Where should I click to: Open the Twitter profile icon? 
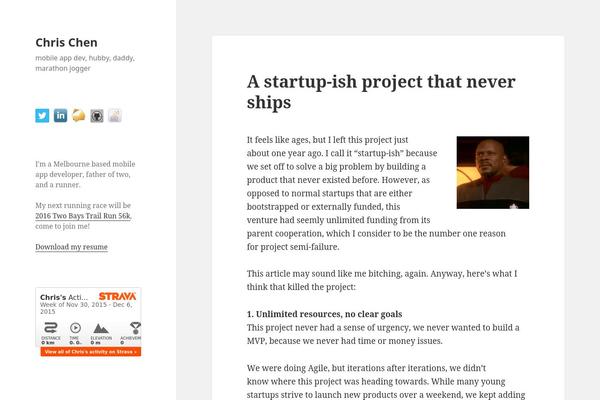click(x=42, y=116)
